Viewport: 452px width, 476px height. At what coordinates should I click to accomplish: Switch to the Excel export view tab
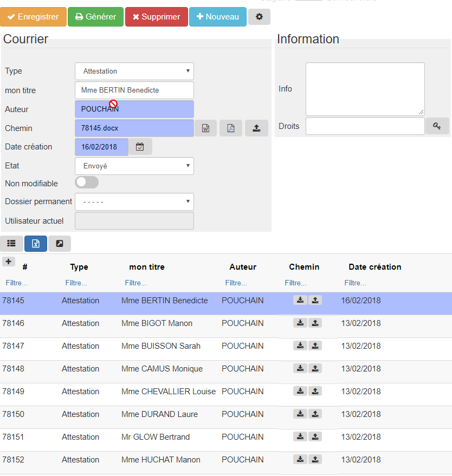point(35,244)
